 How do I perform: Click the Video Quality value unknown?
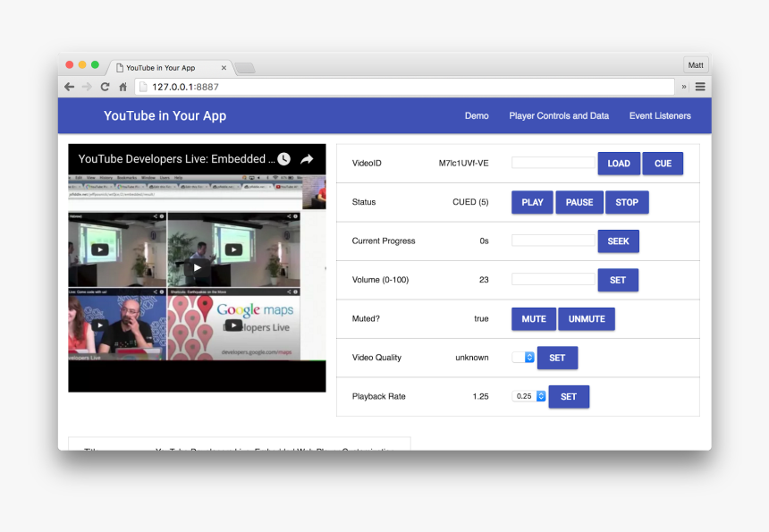click(x=472, y=358)
